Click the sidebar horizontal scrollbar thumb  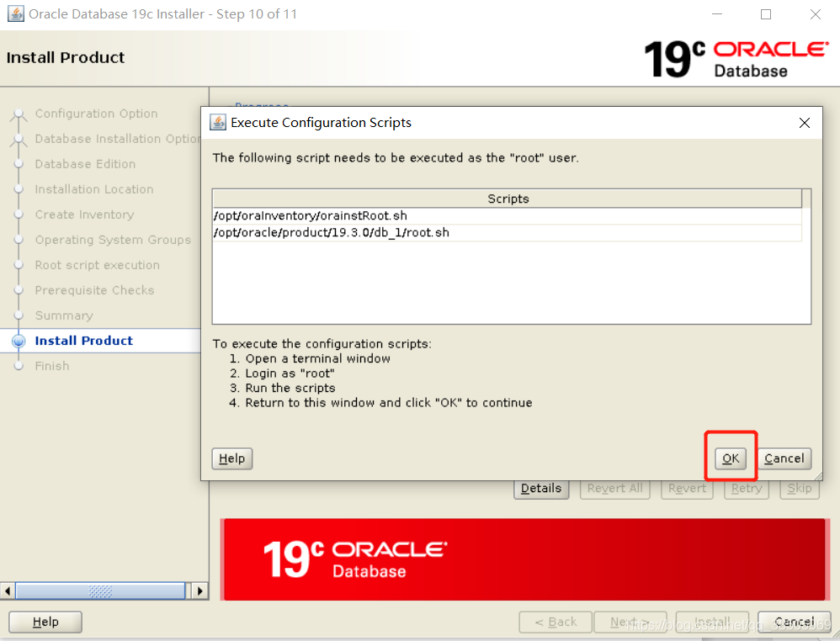100,591
